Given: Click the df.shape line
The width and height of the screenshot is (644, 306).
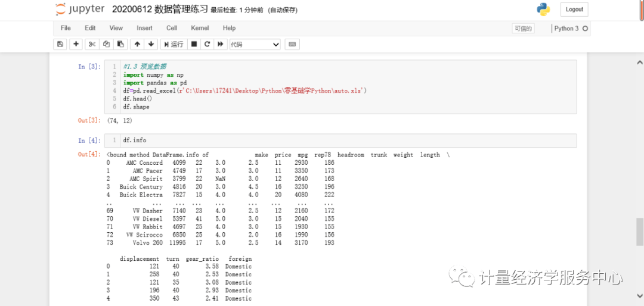Looking at the screenshot, I should (x=137, y=107).
